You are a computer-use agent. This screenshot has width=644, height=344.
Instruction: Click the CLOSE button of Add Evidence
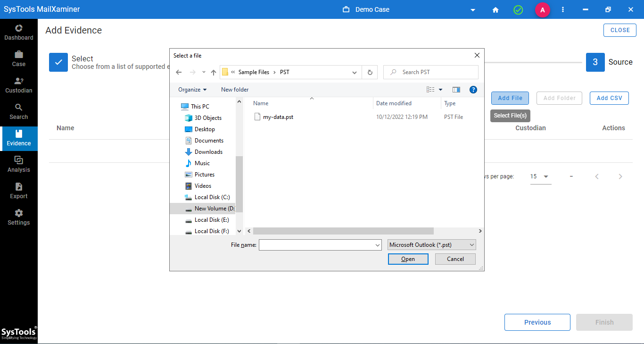pyautogui.click(x=620, y=30)
